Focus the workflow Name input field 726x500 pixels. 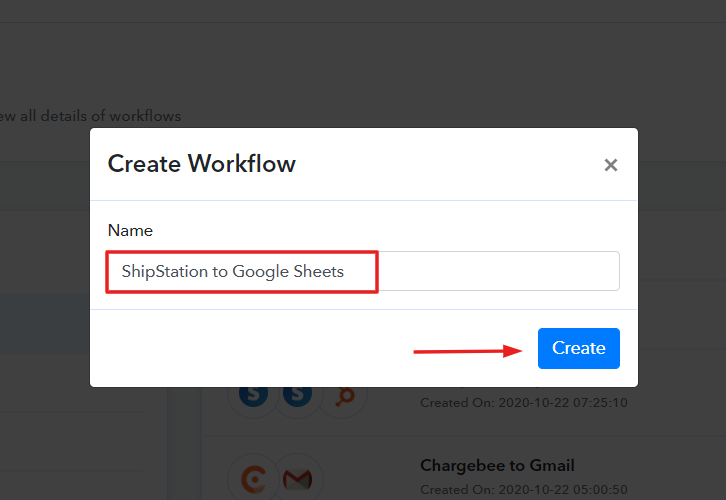363,271
